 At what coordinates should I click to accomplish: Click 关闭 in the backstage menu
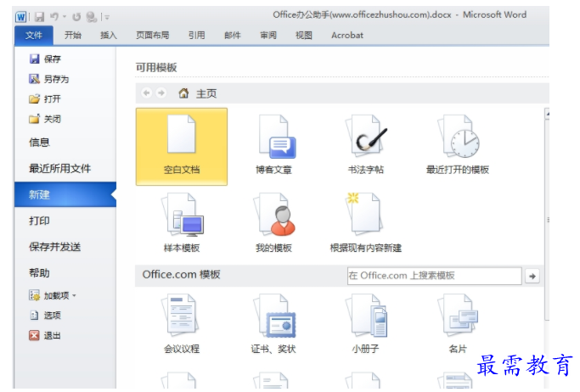(x=45, y=119)
